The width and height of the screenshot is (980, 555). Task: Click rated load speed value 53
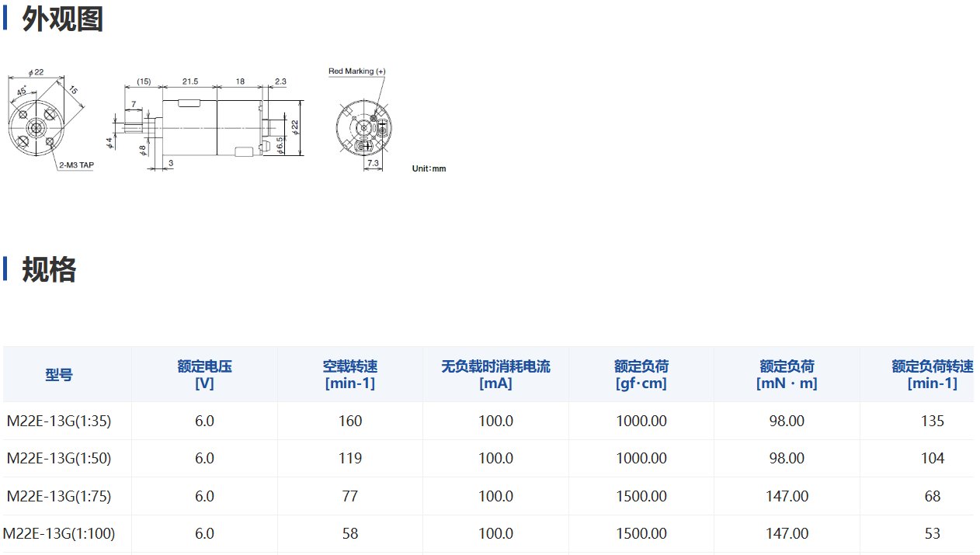pos(933,533)
